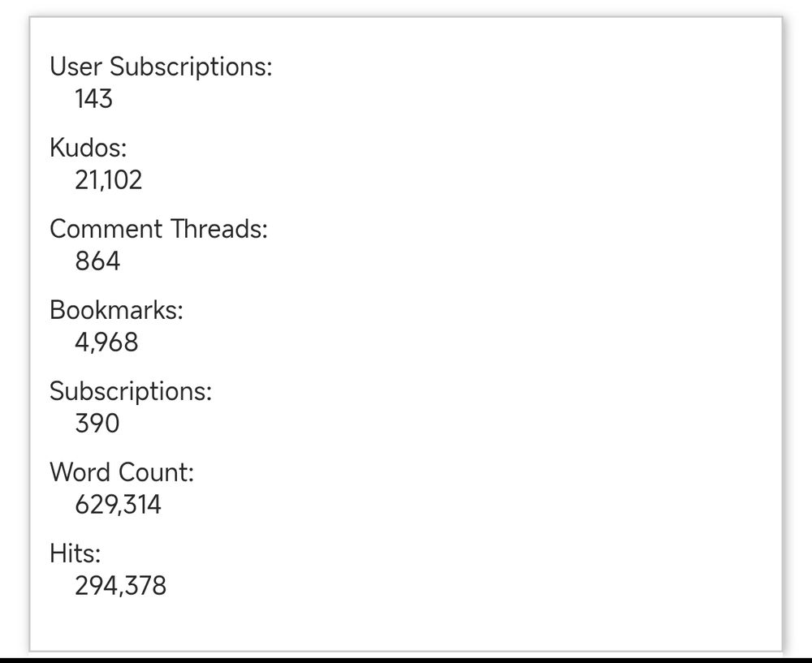Click the User Subscriptions label
This screenshot has width=812, height=663.
tap(161, 67)
